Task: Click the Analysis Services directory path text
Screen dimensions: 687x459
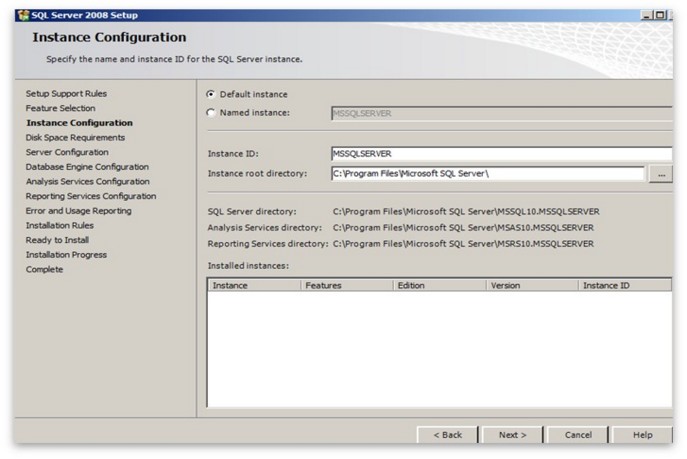Action: [x=463, y=228]
